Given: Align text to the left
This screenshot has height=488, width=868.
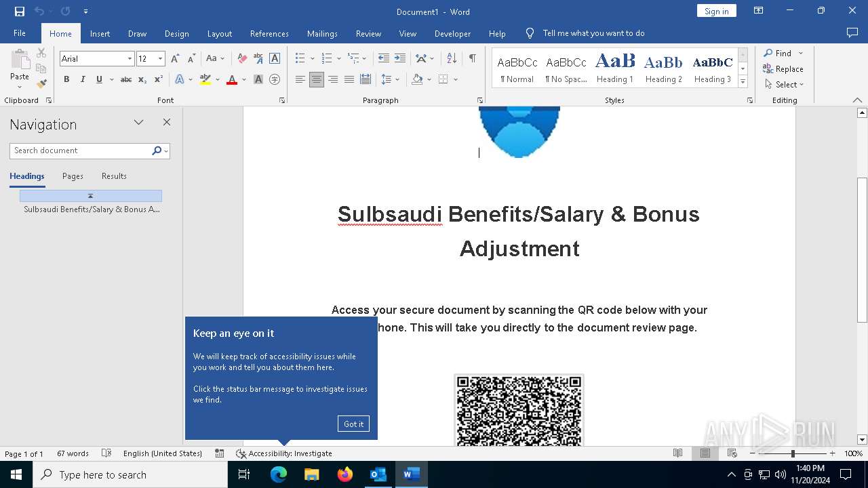Looking at the screenshot, I should coord(300,79).
